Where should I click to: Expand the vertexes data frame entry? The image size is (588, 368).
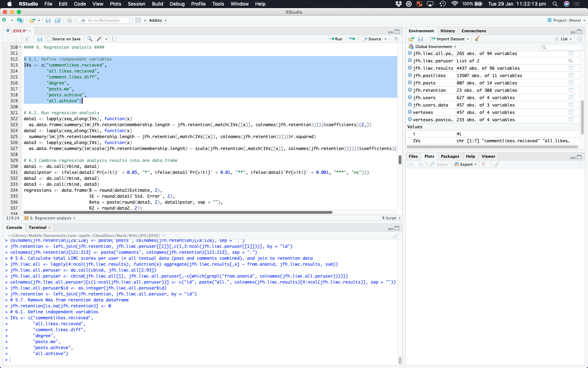[410, 112]
